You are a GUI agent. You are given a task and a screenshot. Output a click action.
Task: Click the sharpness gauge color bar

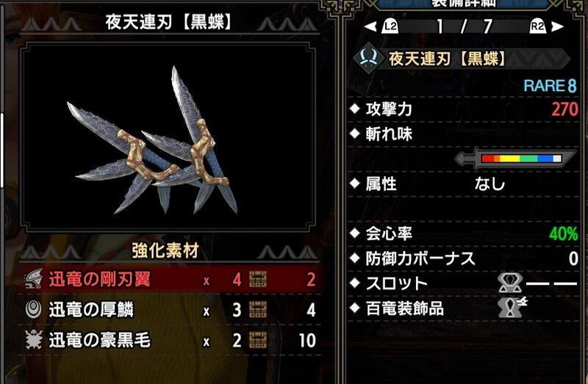pyautogui.click(x=522, y=159)
